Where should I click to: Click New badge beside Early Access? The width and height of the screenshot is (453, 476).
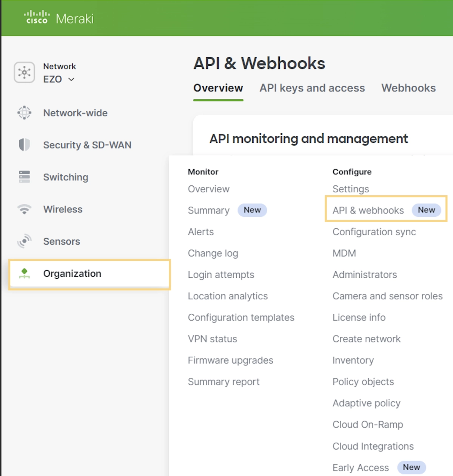411,467
